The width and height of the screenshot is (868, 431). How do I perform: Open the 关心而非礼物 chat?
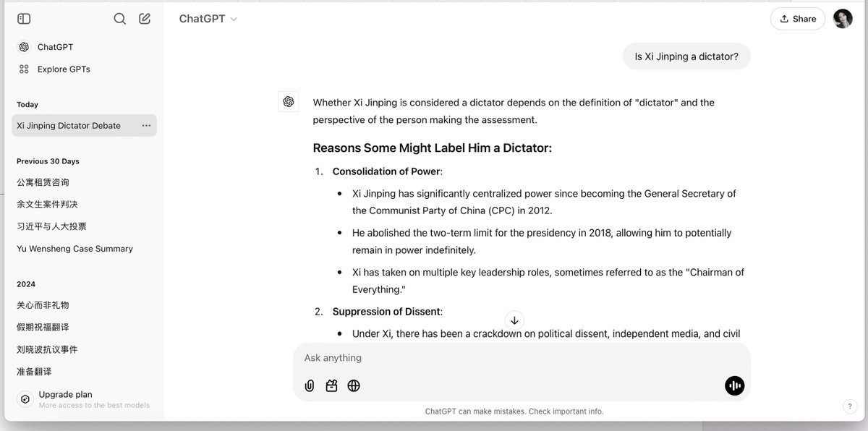point(43,305)
